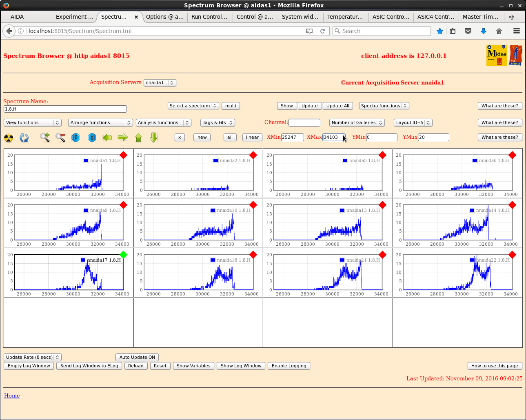Click the green right arrow icon
The width and height of the screenshot is (526, 420).
point(123,138)
